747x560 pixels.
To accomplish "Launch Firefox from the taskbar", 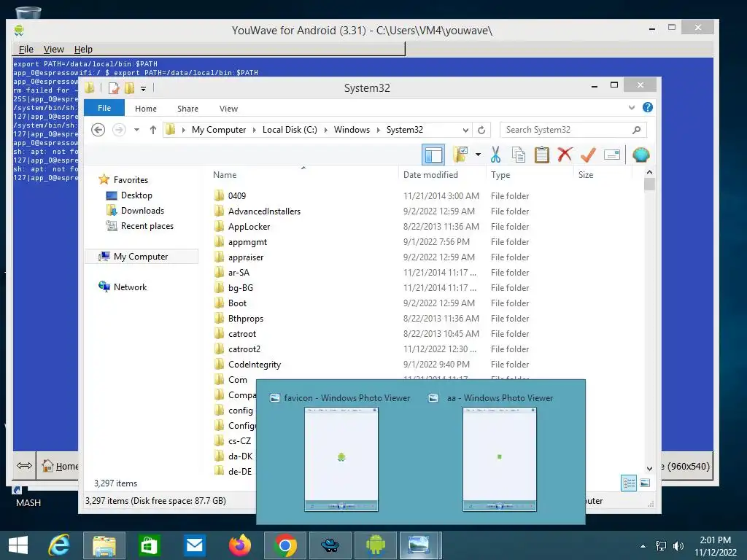I will (239, 545).
